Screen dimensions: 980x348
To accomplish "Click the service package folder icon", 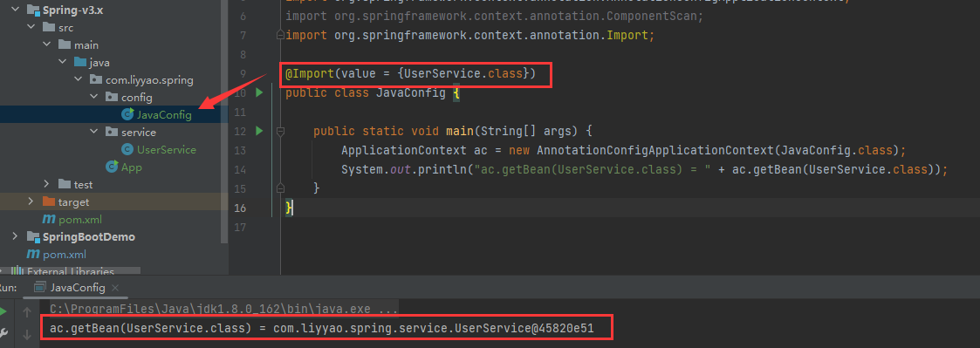I will (112, 133).
